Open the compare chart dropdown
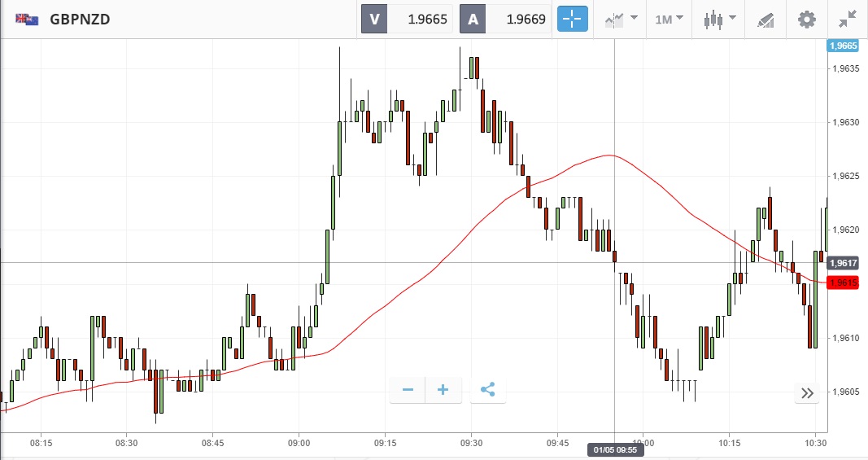Viewport: 868px width, 460px height. (x=619, y=19)
